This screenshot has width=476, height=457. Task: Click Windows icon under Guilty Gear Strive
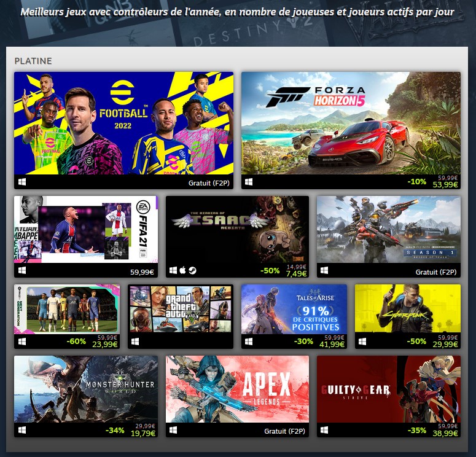(324, 430)
